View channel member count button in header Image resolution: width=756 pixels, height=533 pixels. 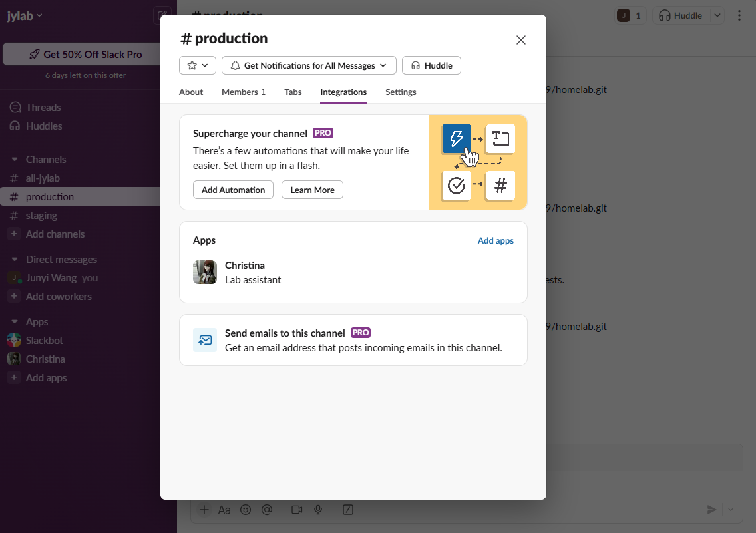(x=630, y=15)
